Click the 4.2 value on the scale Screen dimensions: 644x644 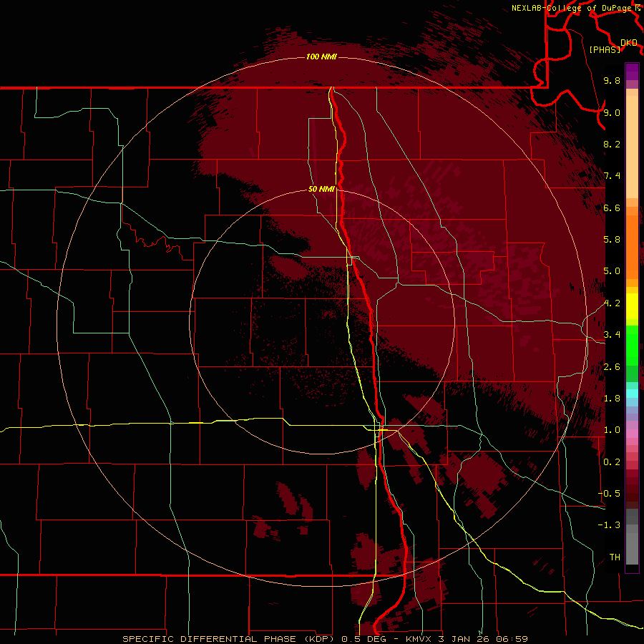[x=612, y=303]
